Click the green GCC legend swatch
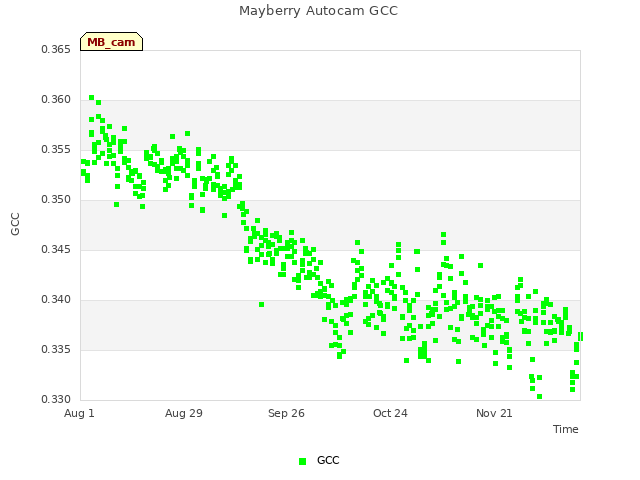640x480 pixels. pyautogui.click(x=302, y=461)
